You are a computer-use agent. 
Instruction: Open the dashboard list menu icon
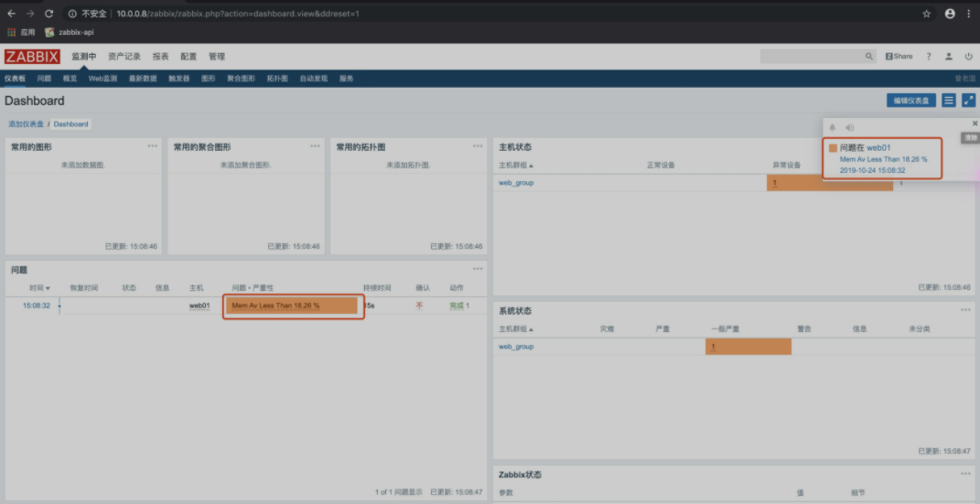click(x=949, y=101)
